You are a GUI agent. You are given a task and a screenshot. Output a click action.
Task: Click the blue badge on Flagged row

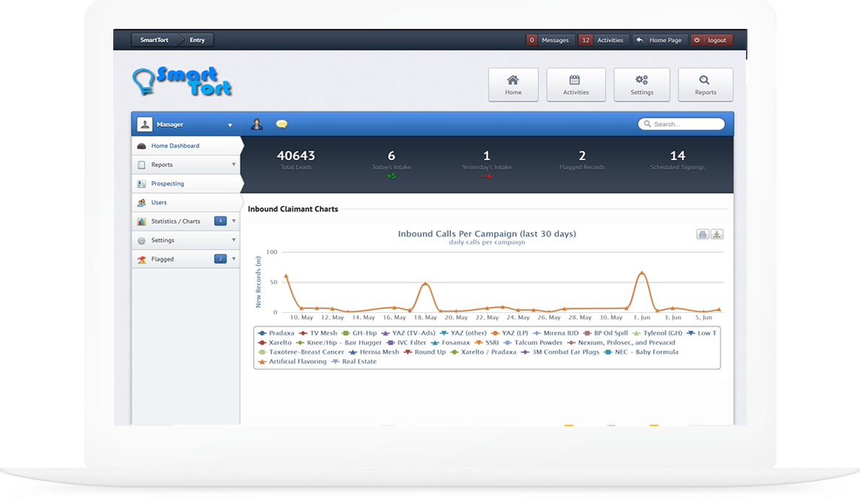220,259
